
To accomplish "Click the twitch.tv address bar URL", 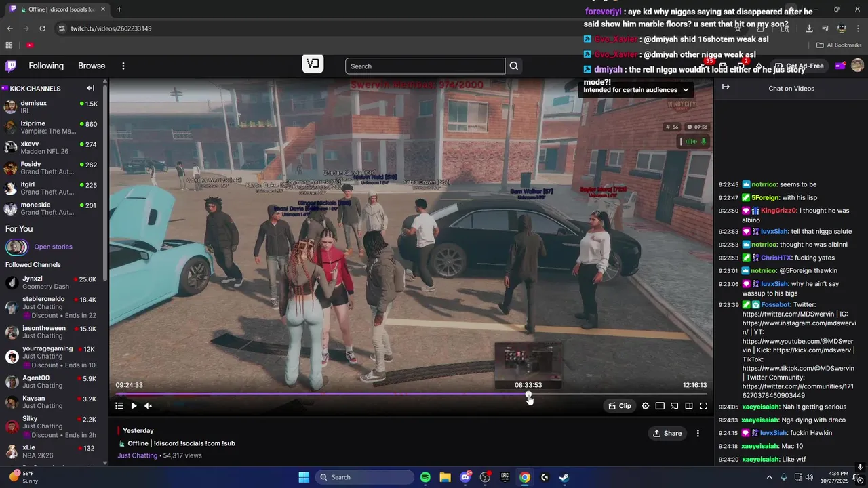I will [111, 28].
